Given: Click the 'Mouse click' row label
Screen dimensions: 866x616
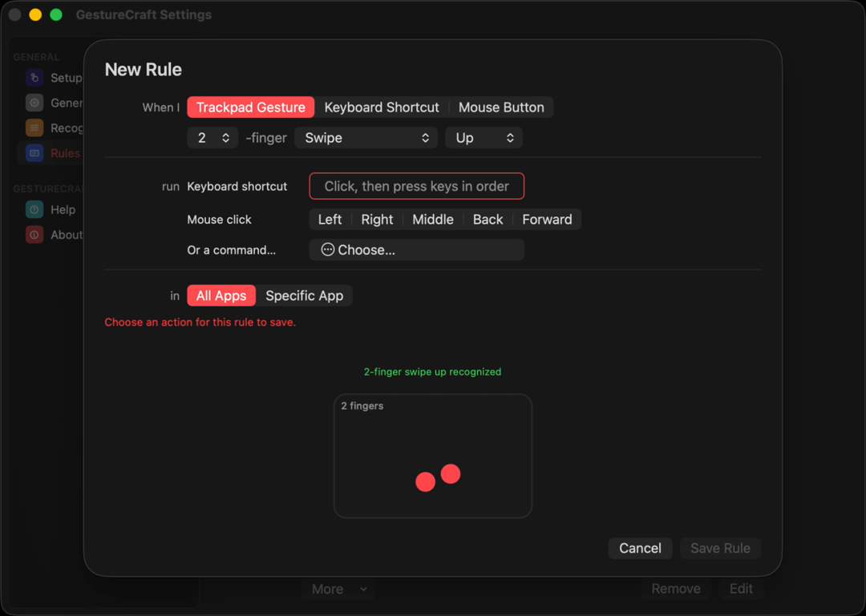Looking at the screenshot, I should pos(219,219).
